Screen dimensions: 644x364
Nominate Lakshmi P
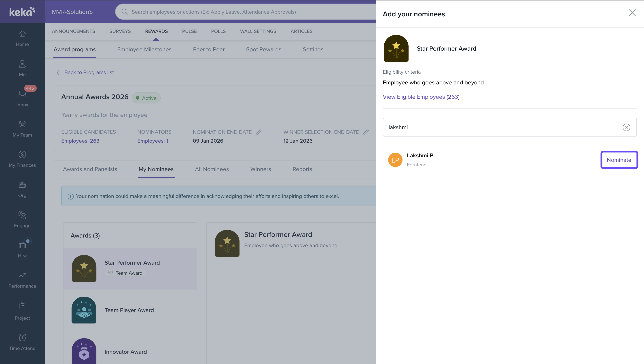(x=619, y=160)
